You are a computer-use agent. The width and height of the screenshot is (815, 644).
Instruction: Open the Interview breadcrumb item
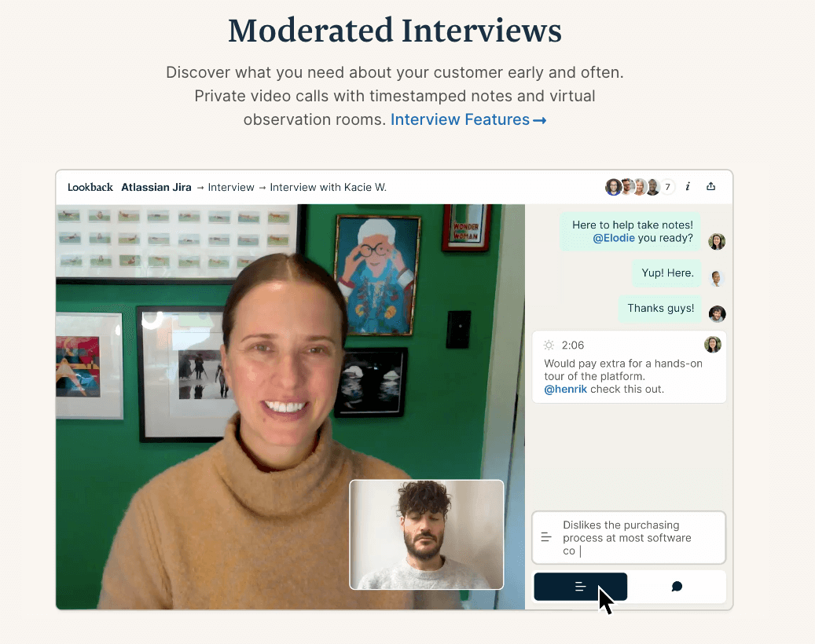[x=231, y=187]
